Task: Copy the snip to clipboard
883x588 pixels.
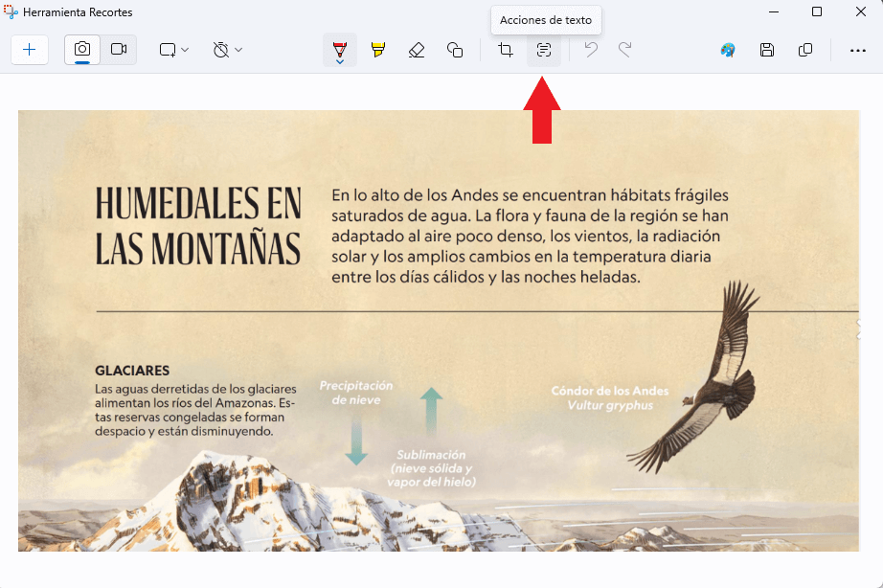Action: point(805,50)
